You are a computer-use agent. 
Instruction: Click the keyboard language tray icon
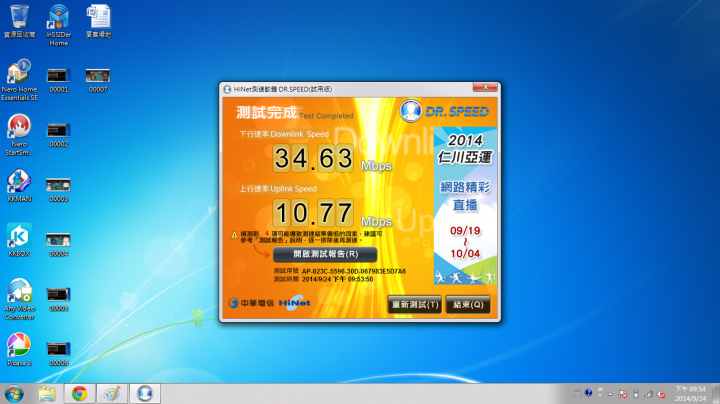click(577, 393)
